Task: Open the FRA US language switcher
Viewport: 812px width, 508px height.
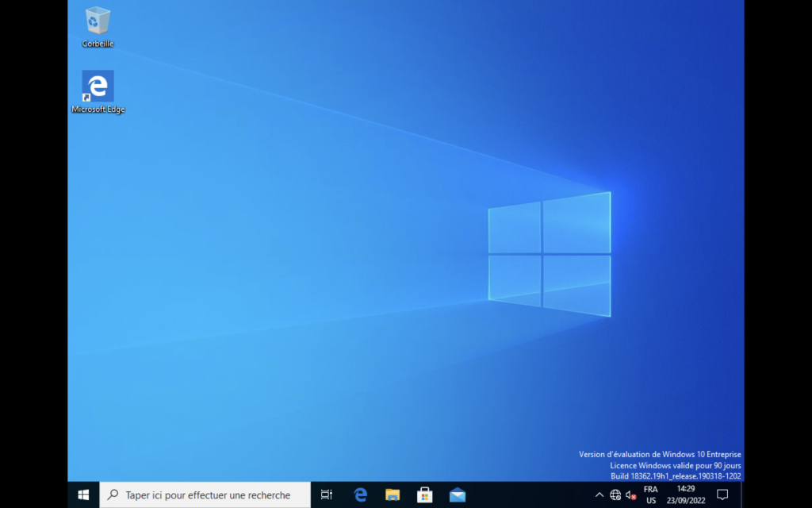Action: 650,495
